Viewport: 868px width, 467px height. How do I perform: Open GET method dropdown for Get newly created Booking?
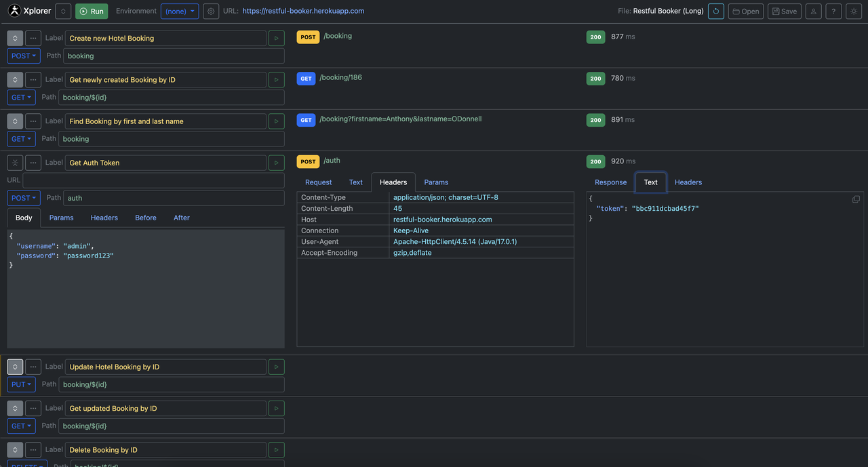pyautogui.click(x=21, y=97)
